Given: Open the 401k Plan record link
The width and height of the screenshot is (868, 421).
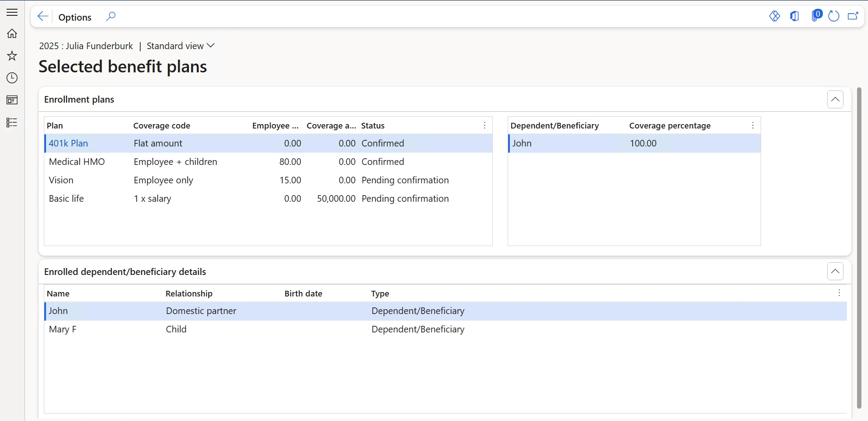Looking at the screenshot, I should point(68,143).
